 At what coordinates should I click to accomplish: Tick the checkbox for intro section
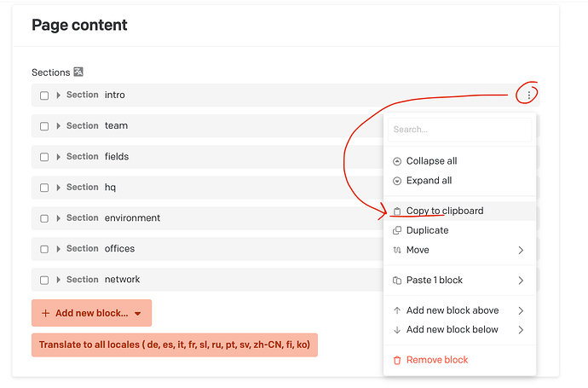click(x=44, y=96)
